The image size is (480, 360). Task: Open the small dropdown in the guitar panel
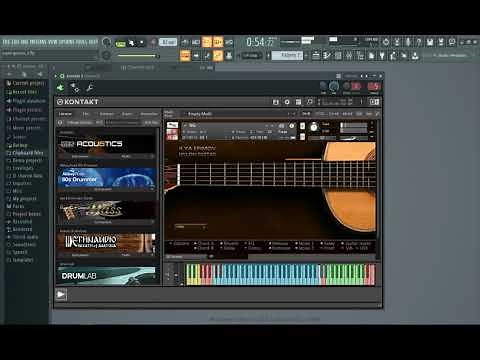click(190, 227)
